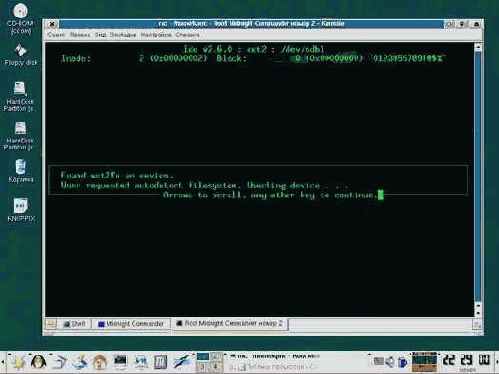Click the show desktop icon in panel
The height and width of the screenshot is (374, 499).
coord(80,362)
